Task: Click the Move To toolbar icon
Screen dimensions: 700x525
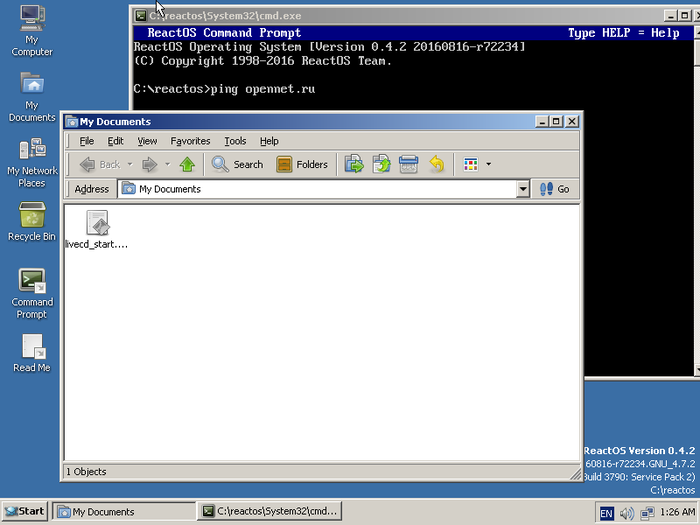Action: (354, 165)
